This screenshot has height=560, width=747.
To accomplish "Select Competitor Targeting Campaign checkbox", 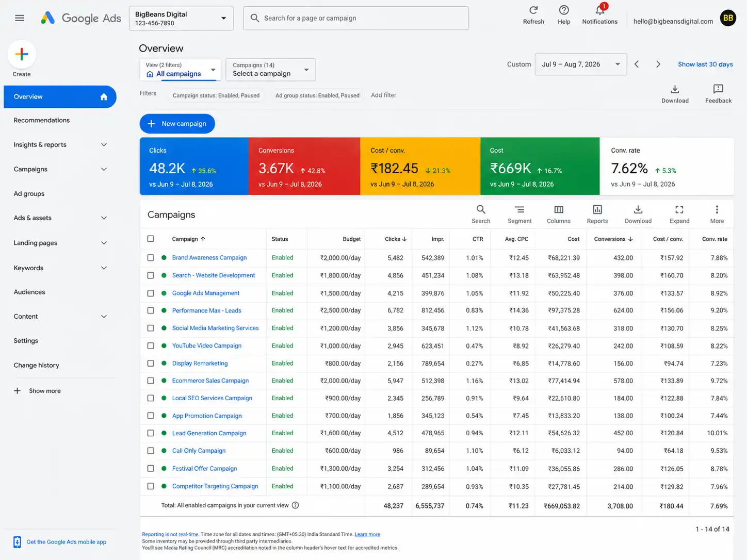I will (151, 486).
